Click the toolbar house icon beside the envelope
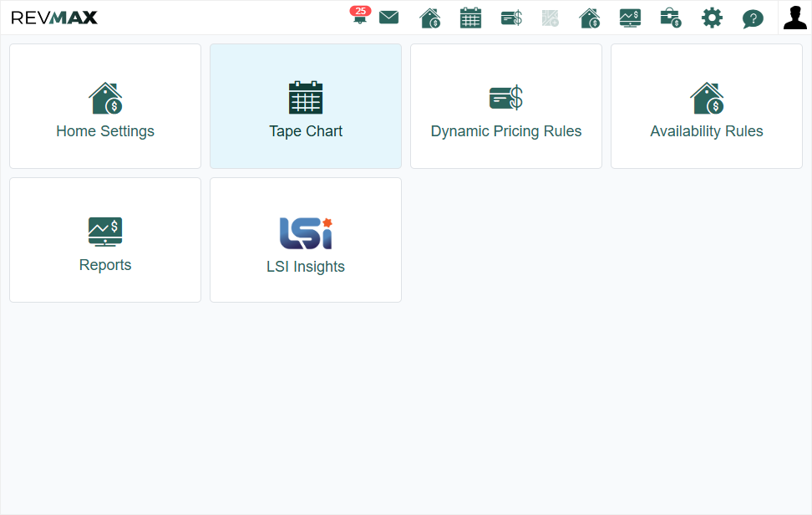 [430, 18]
